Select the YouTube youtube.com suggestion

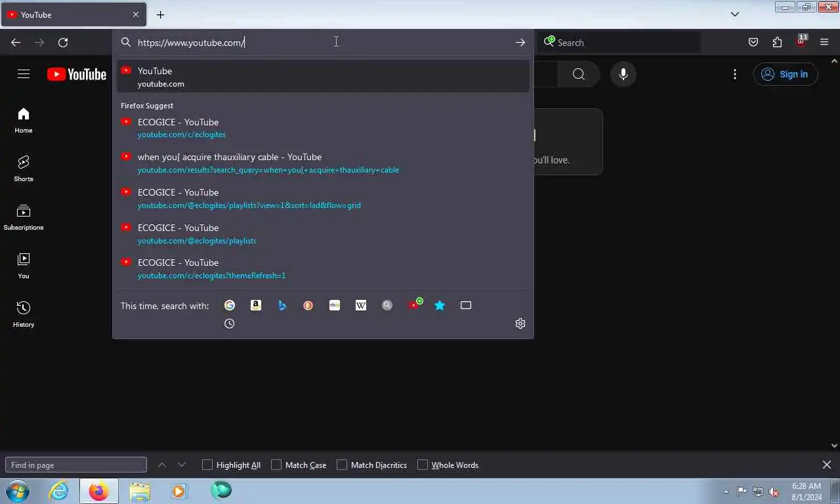(x=323, y=77)
